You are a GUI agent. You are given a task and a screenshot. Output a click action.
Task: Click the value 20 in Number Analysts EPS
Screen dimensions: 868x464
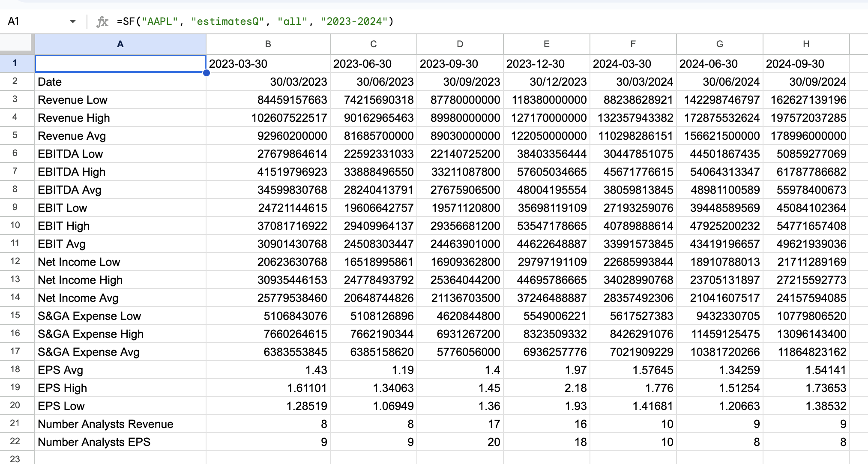[494, 442]
